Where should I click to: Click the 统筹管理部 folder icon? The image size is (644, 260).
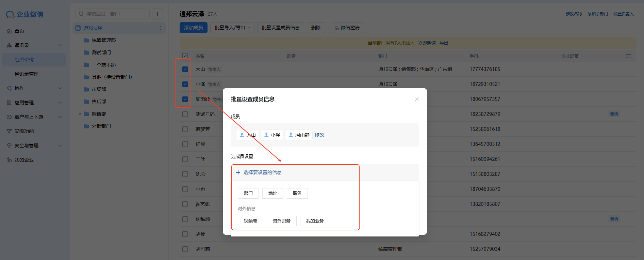86,40
